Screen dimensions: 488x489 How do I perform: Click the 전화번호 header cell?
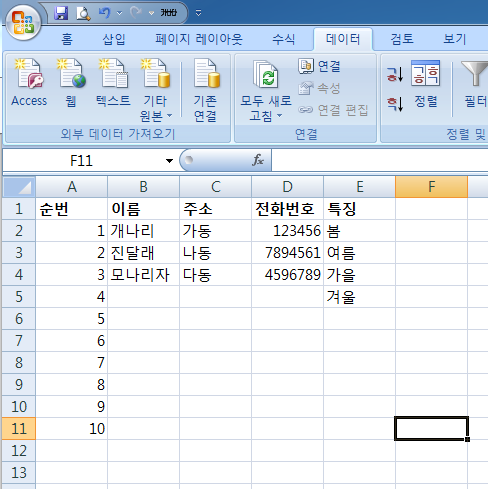[x=287, y=209]
